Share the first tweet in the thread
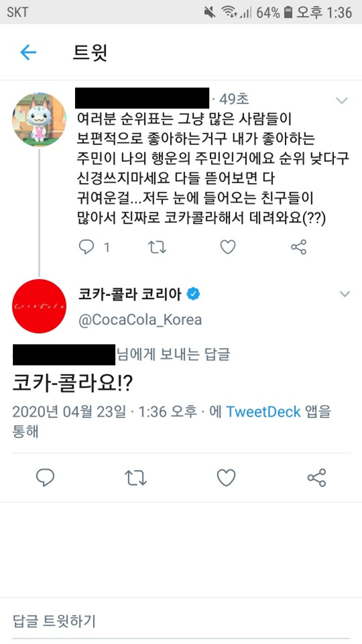The image size is (362, 644). (299, 247)
